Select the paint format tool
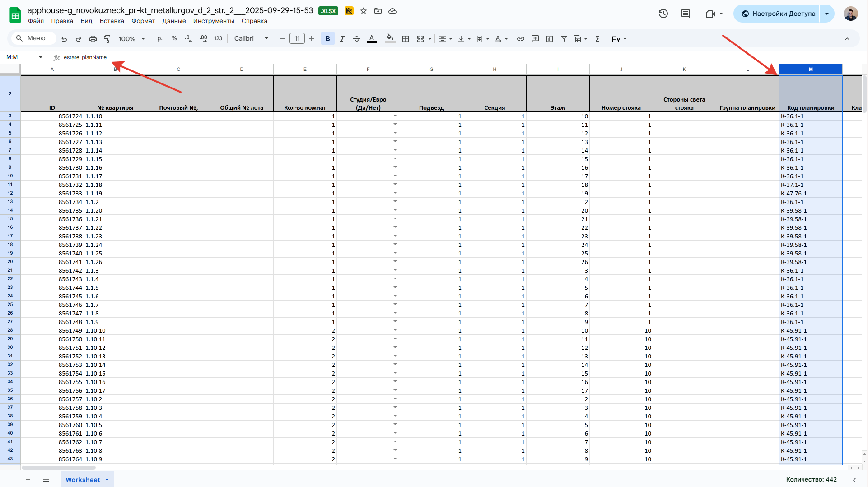Viewport: 868px width, 487px height. [x=107, y=39]
